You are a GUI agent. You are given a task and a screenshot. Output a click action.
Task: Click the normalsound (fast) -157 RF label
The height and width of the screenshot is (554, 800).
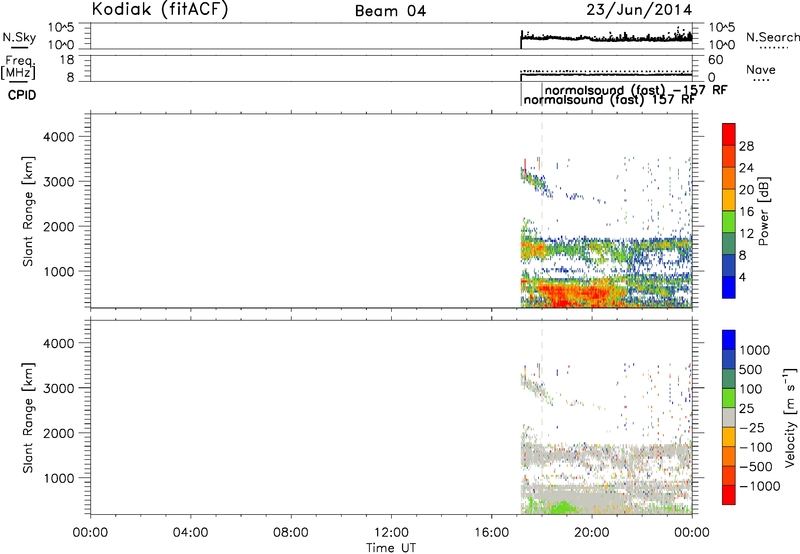636,90
